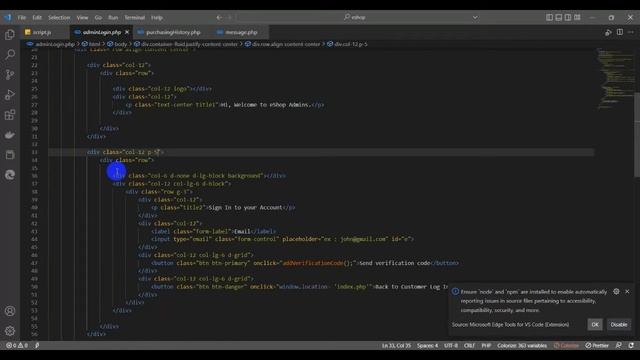Open the Accounts menu in activity bar
The width and height of the screenshot is (640, 360).
10,311
